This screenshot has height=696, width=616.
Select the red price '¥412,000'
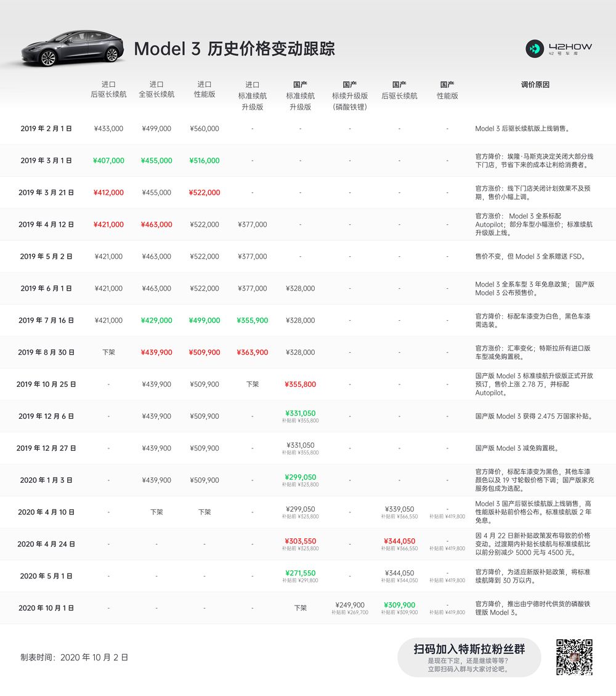point(108,193)
